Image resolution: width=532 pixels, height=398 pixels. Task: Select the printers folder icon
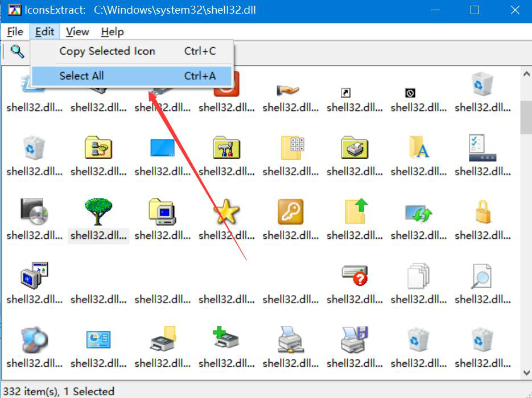pos(354,147)
